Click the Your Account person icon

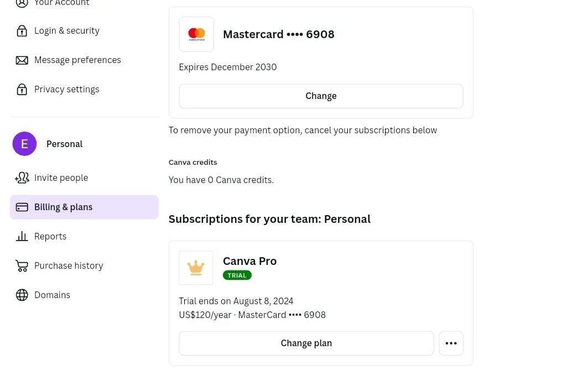tap(22, 3)
